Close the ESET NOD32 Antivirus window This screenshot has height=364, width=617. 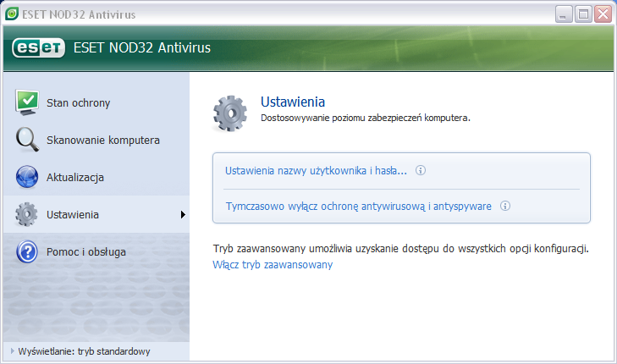pyautogui.click(x=603, y=14)
